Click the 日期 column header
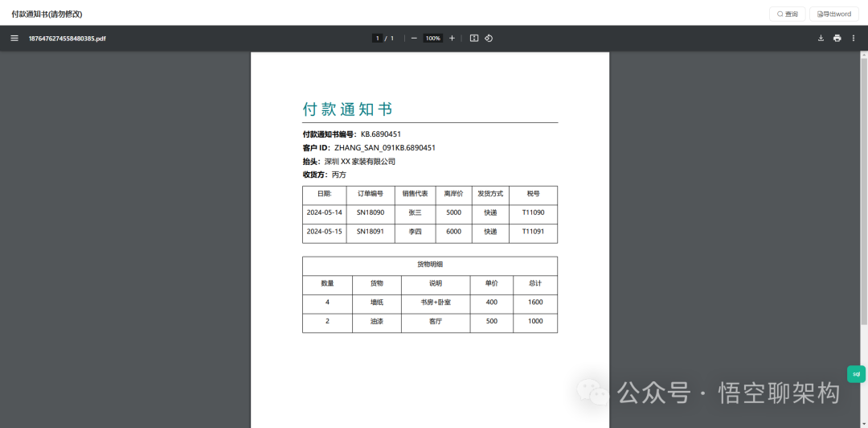Image resolution: width=868 pixels, height=428 pixels. coord(324,194)
